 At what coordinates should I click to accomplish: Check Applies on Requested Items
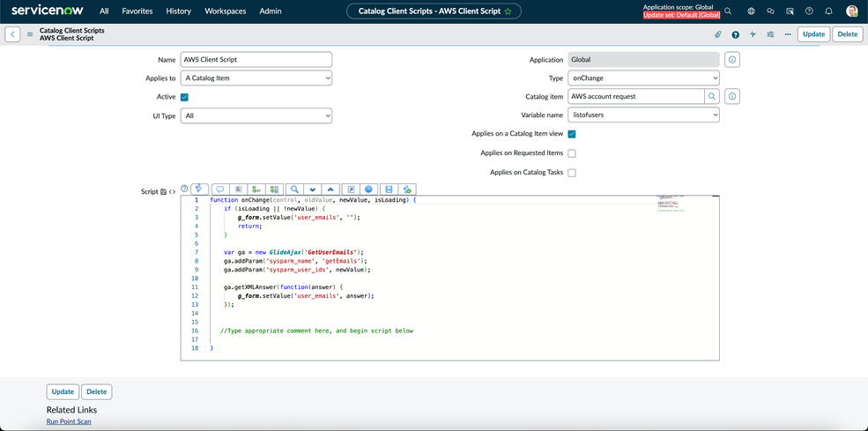572,153
